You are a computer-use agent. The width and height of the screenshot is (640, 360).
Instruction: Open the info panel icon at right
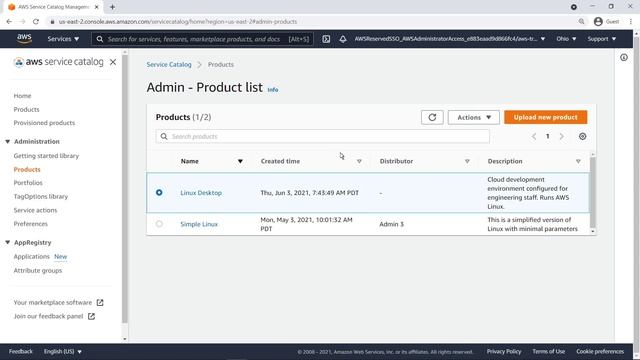click(x=624, y=58)
